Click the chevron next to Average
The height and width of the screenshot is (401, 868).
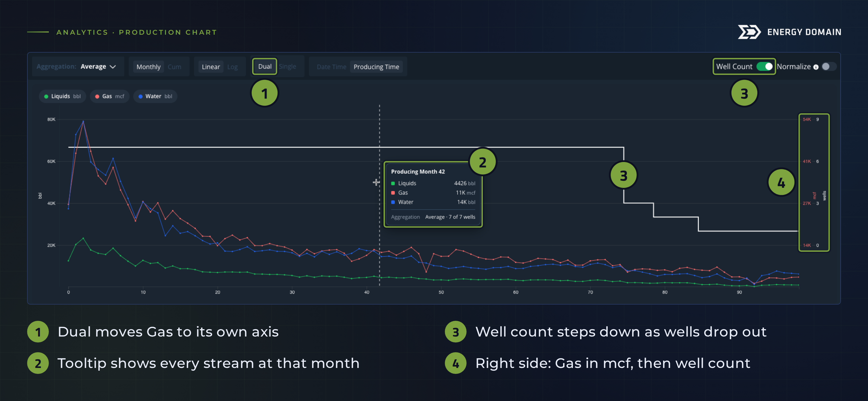(113, 67)
